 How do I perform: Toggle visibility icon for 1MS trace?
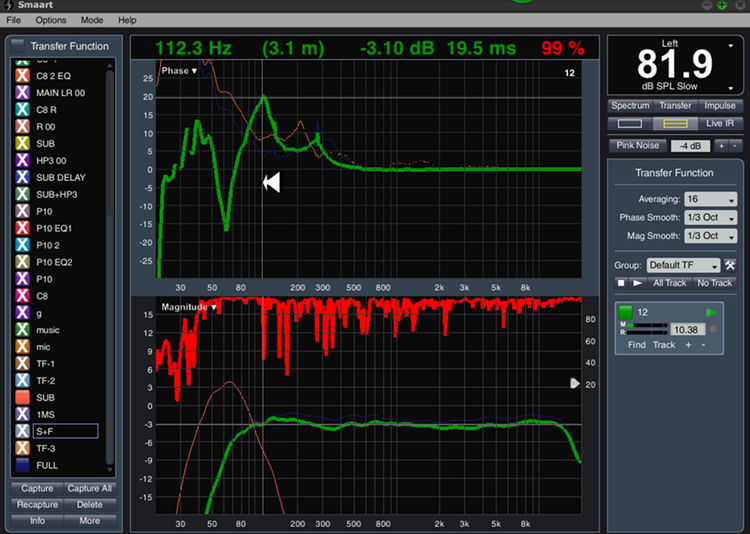pyautogui.click(x=22, y=414)
